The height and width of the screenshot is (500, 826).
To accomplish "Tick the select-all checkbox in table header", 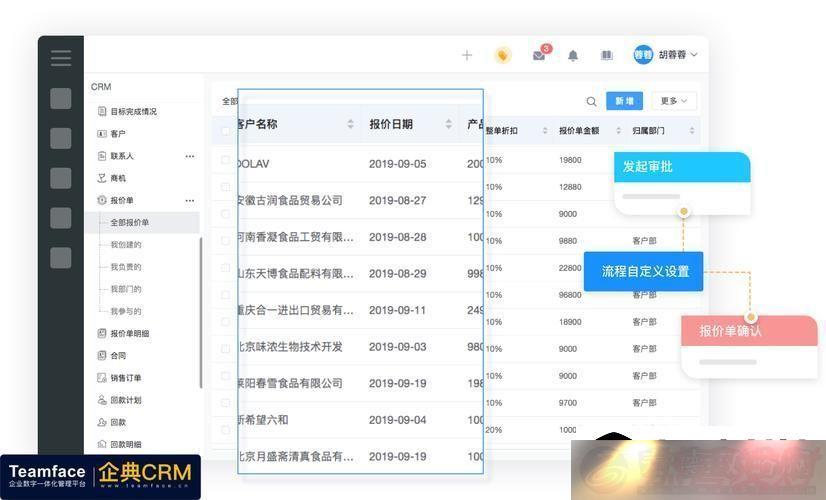I will (x=225, y=131).
